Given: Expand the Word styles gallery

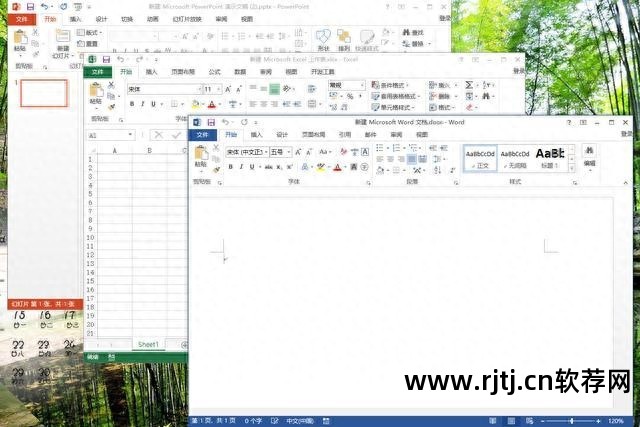Looking at the screenshot, I should coord(572,168).
